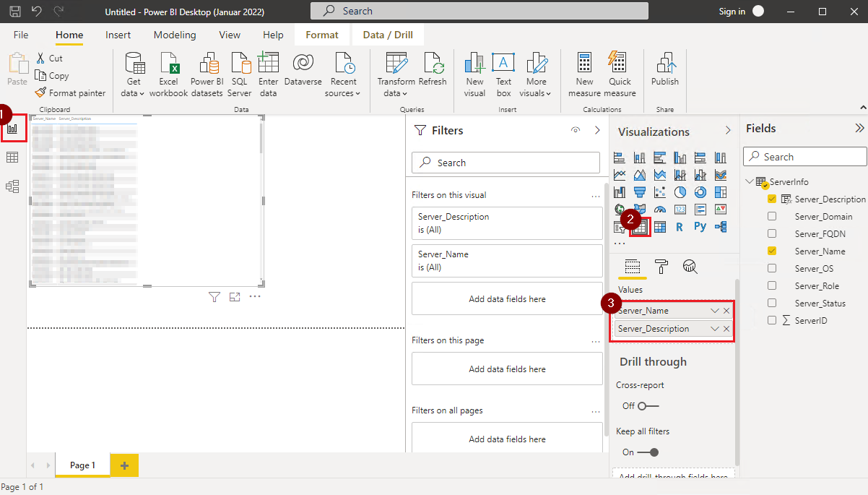Choose the Pie chart visualization
The image size is (868, 495).
coord(680,192)
